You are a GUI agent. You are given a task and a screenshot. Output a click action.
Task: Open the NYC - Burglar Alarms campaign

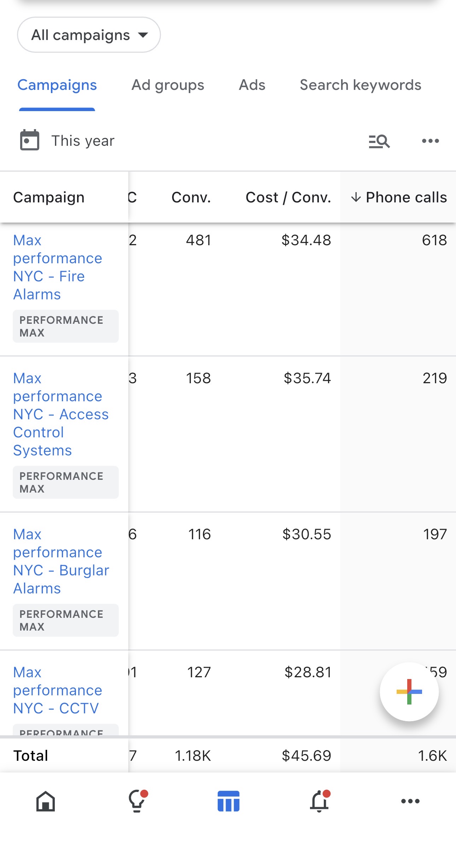click(61, 561)
